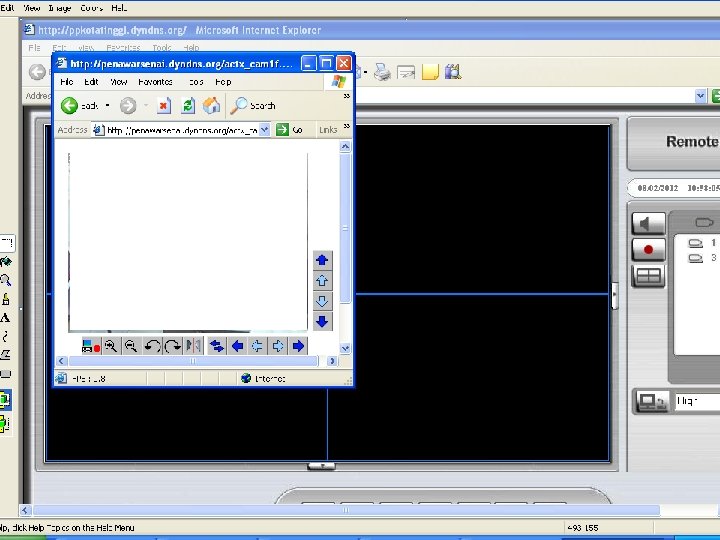The width and height of the screenshot is (720, 540).
Task: Expand the toolbar overflow chevron
Action: coord(347,96)
